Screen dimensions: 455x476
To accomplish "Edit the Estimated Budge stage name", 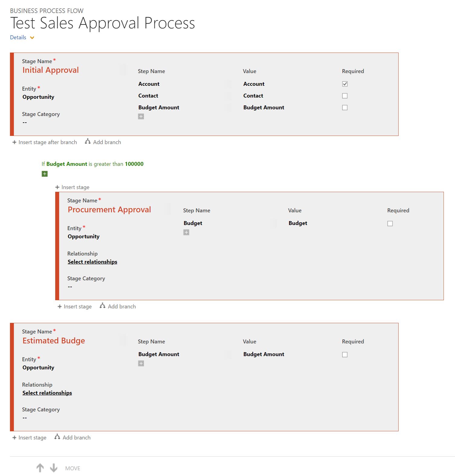I will click(x=54, y=341).
